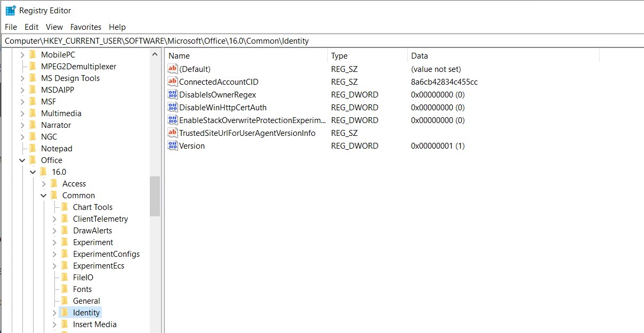This screenshot has height=333, width=644.
Task: Click the DWORD icon of DisableIsOwnerRegex
Action: pyautogui.click(x=172, y=94)
